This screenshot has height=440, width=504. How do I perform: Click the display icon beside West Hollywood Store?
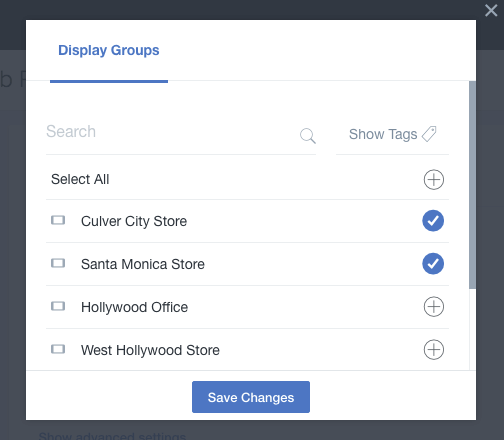tap(58, 349)
